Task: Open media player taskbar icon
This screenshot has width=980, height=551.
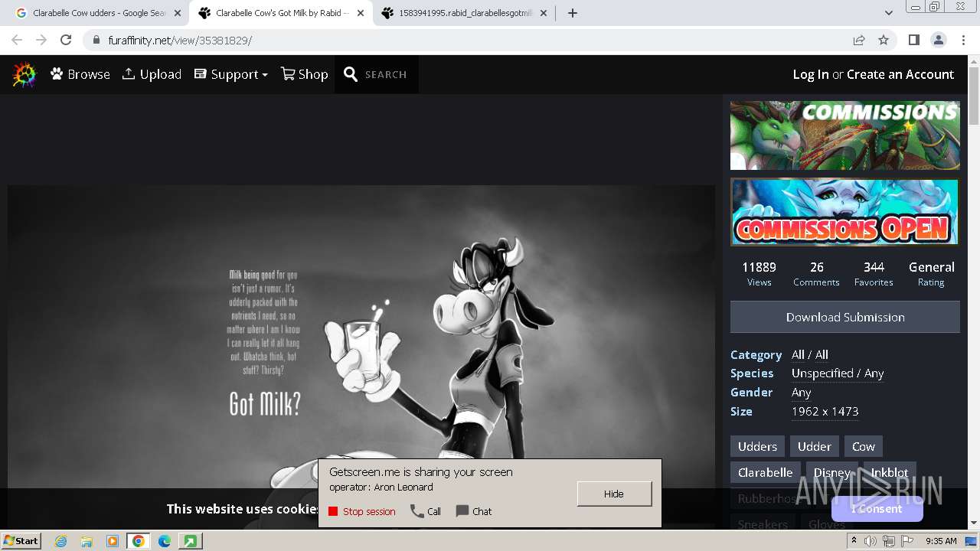Action: [113, 541]
